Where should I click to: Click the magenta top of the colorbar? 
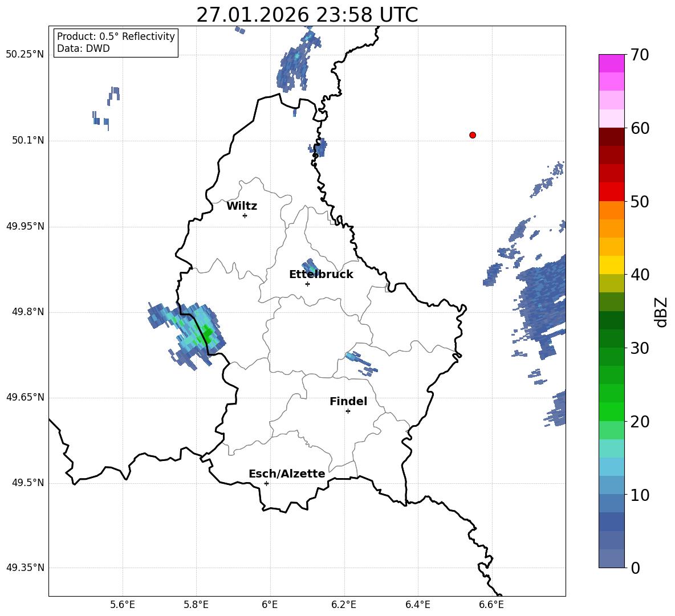[x=611, y=63]
